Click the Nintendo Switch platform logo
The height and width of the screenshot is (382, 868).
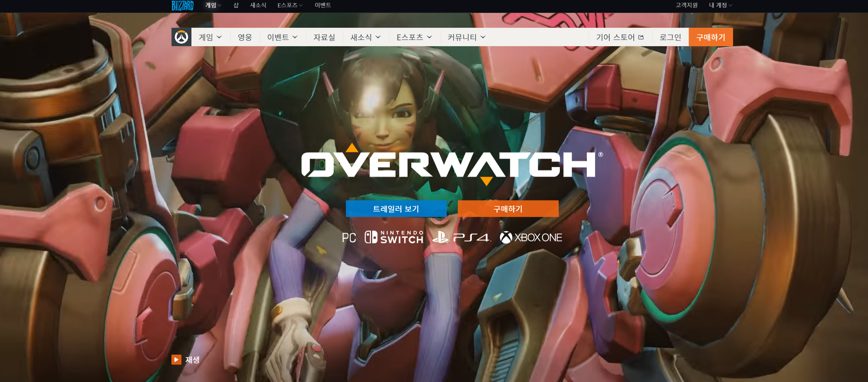coord(394,237)
